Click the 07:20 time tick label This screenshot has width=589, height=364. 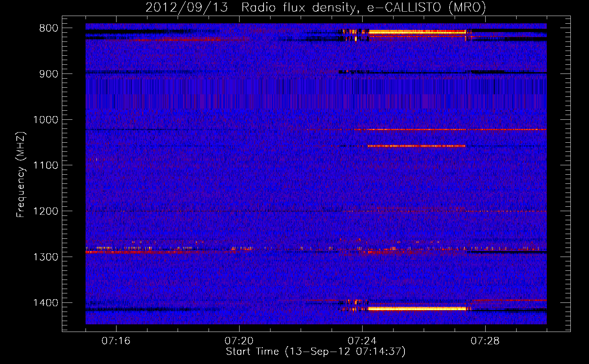[x=239, y=341]
